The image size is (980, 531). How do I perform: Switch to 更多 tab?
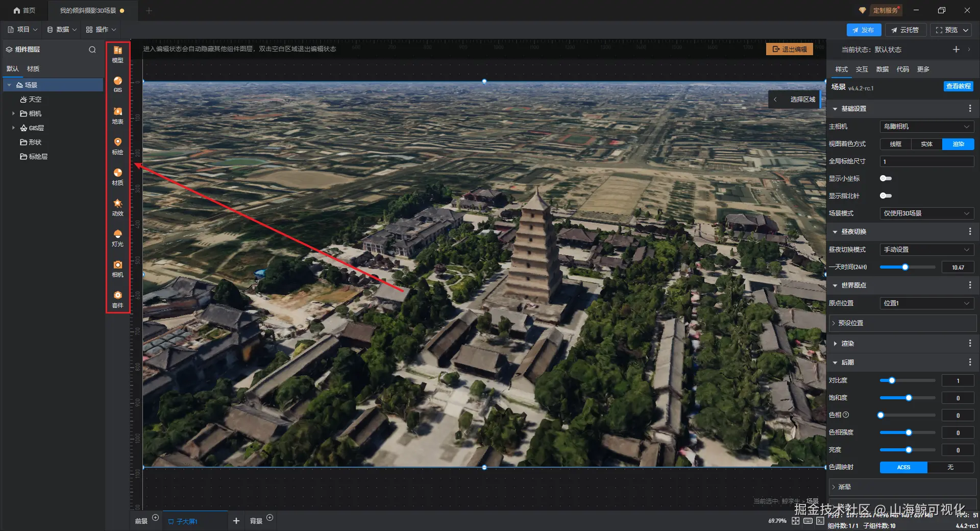click(x=923, y=69)
